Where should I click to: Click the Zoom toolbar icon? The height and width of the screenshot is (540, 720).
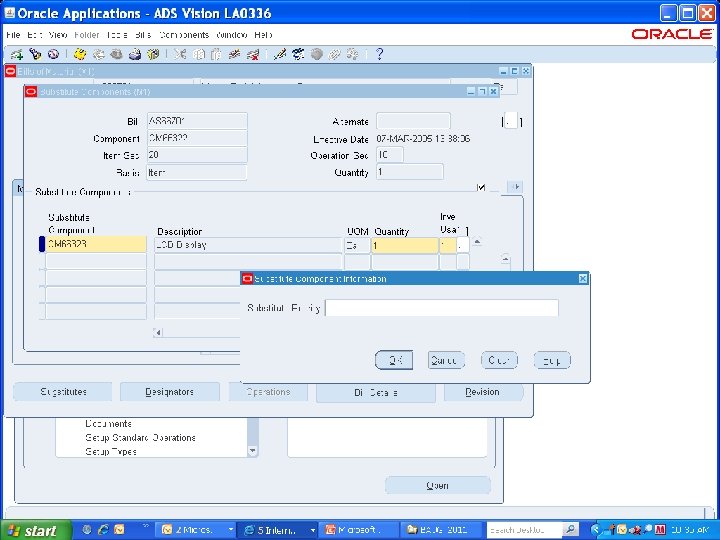pos(298,55)
